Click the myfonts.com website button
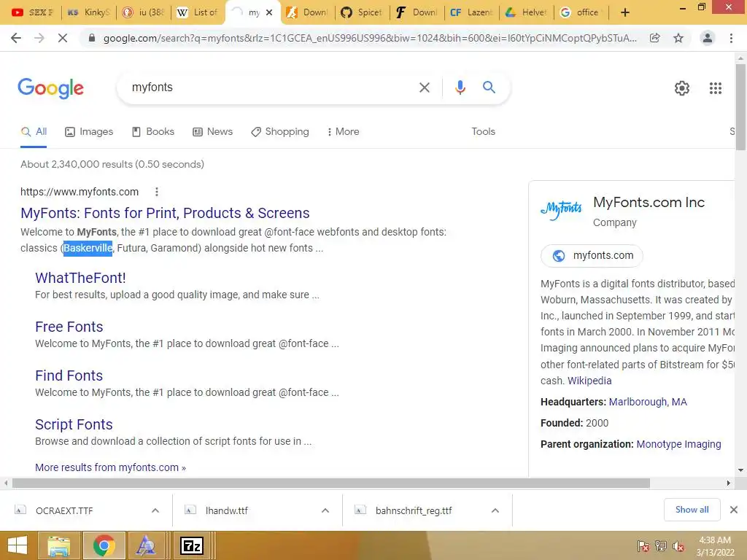747x560 pixels. [592, 256]
